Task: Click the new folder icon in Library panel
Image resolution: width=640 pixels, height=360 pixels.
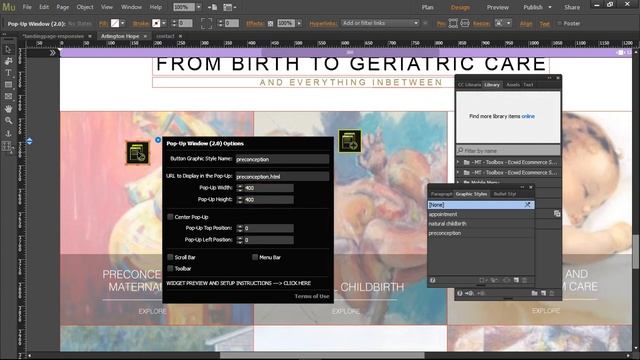Action: coord(535,293)
